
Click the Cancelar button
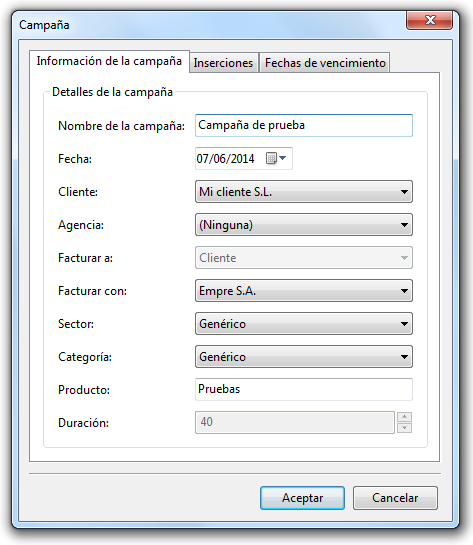(x=395, y=498)
